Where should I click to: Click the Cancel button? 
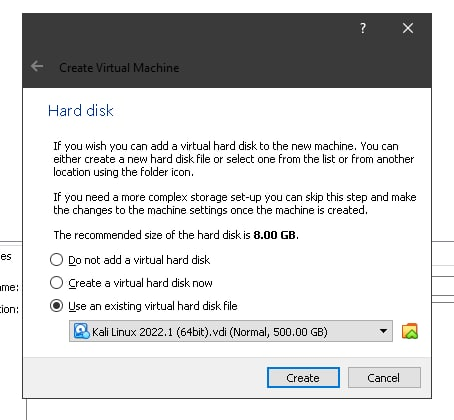click(384, 378)
